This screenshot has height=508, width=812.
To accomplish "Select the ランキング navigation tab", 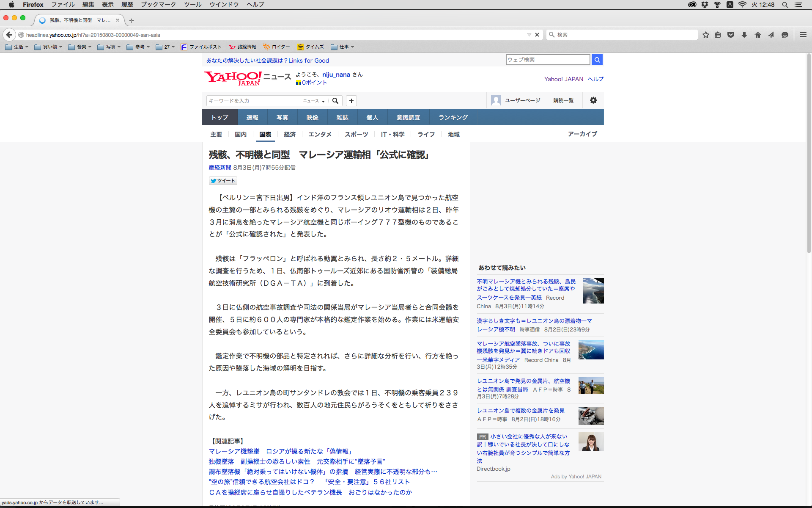I will [x=453, y=117].
